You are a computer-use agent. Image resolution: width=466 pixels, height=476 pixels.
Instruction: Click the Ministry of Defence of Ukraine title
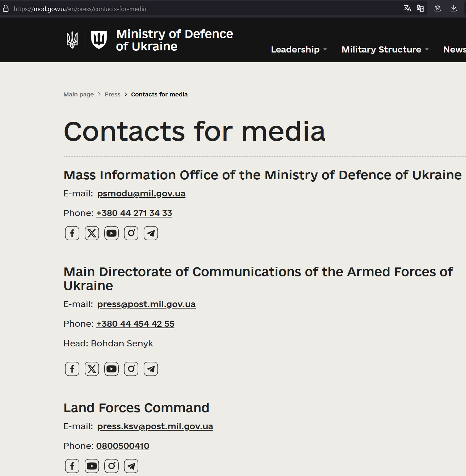[x=175, y=40]
